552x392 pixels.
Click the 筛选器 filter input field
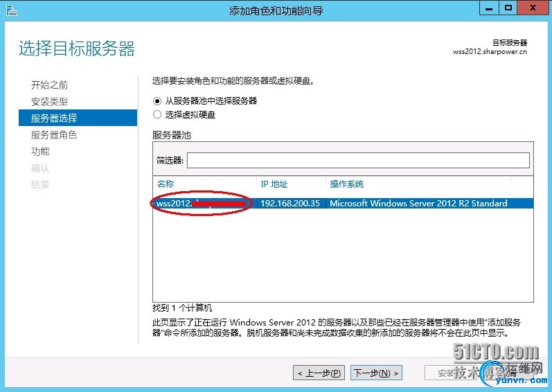pyautogui.click(x=358, y=161)
